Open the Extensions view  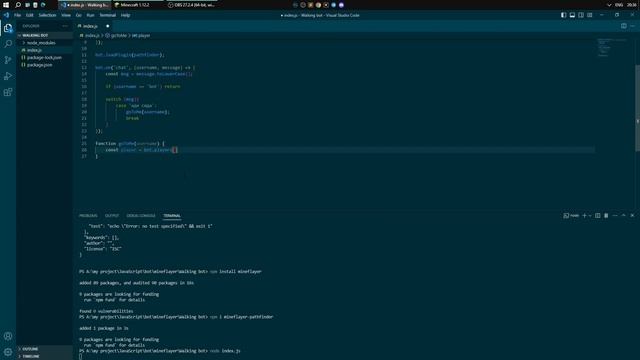(8, 92)
